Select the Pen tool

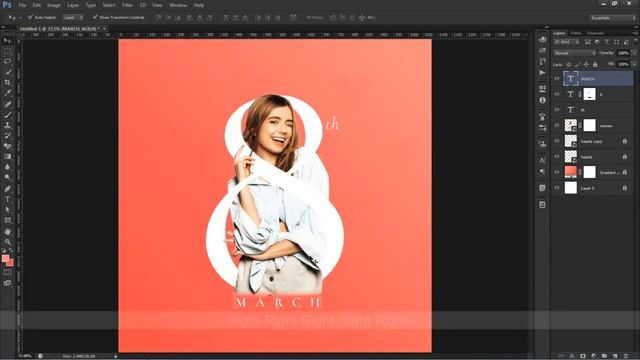pos(7,189)
